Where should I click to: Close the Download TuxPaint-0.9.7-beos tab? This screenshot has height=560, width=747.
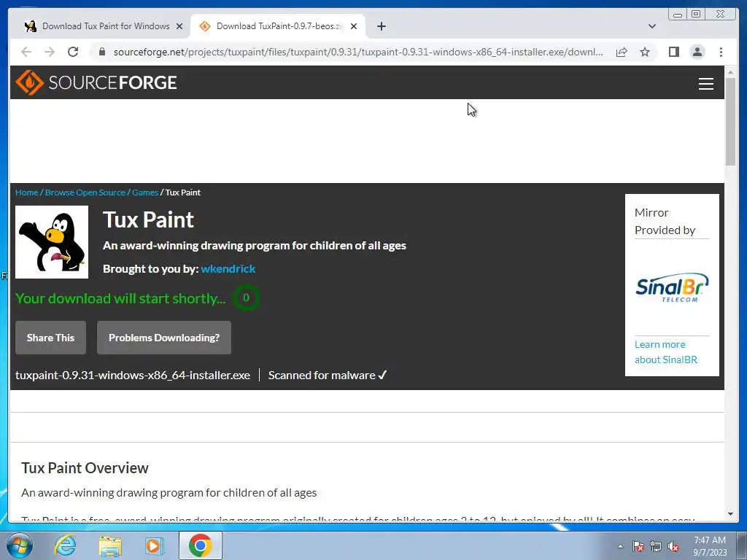354,26
